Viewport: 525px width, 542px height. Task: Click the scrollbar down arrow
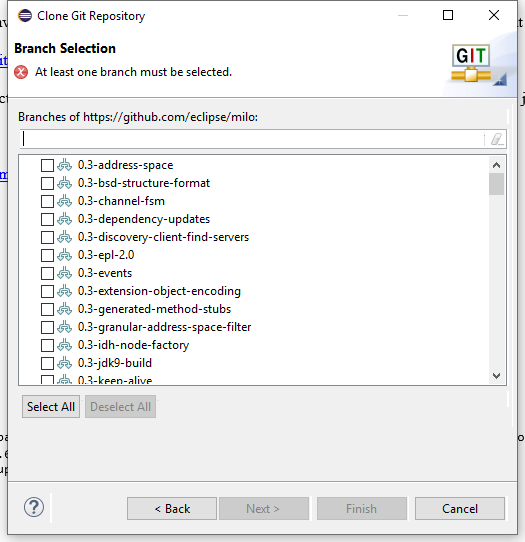point(496,376)
